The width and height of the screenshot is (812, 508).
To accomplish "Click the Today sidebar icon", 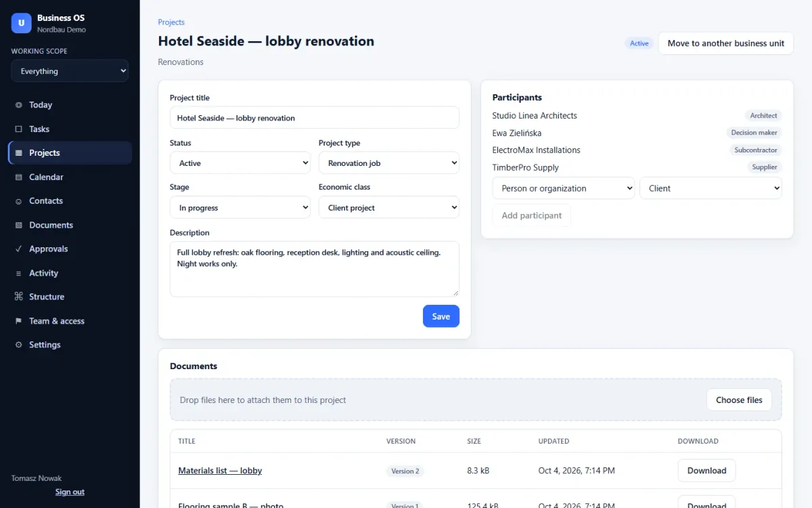I will pyautogui.click(x=18, y=105).
